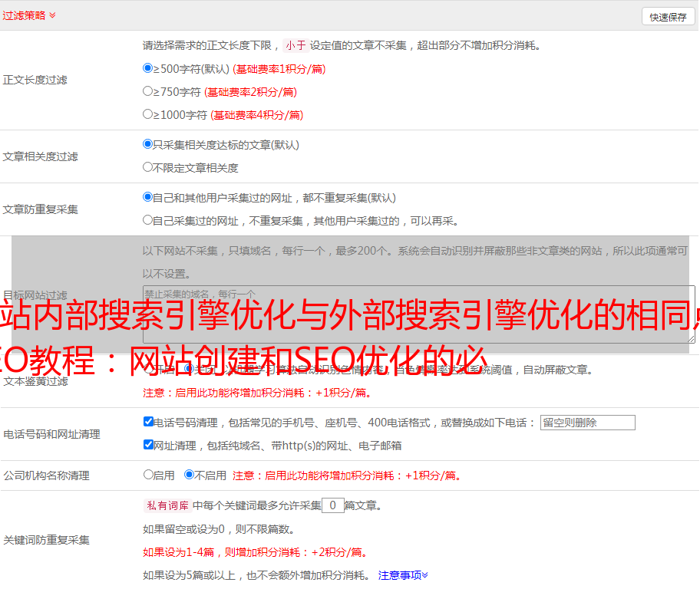Select 自己和其他用户采集过的网址 no-repeat option
This screenshot has width=700, height=589.
click(148, 197)
